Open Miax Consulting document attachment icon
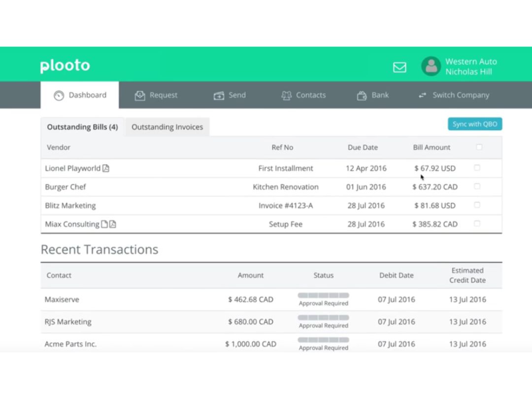The image size is (532, 399). [x=104, y=224]
